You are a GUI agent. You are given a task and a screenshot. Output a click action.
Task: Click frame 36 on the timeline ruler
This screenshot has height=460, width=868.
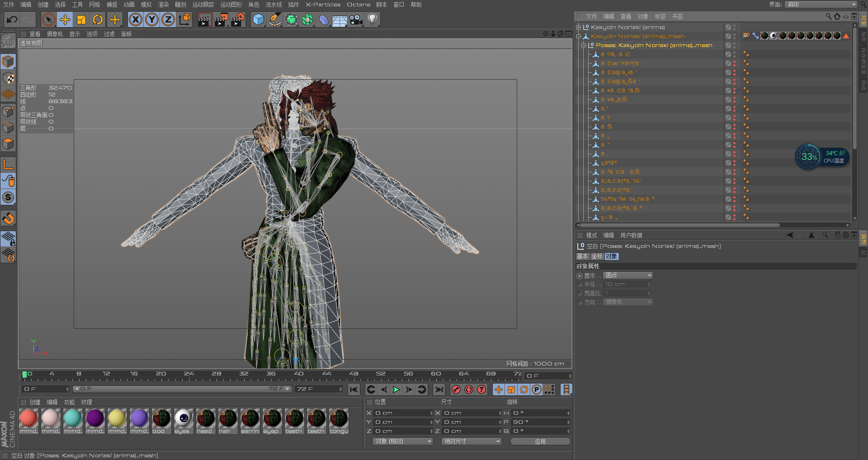point(271,374)
